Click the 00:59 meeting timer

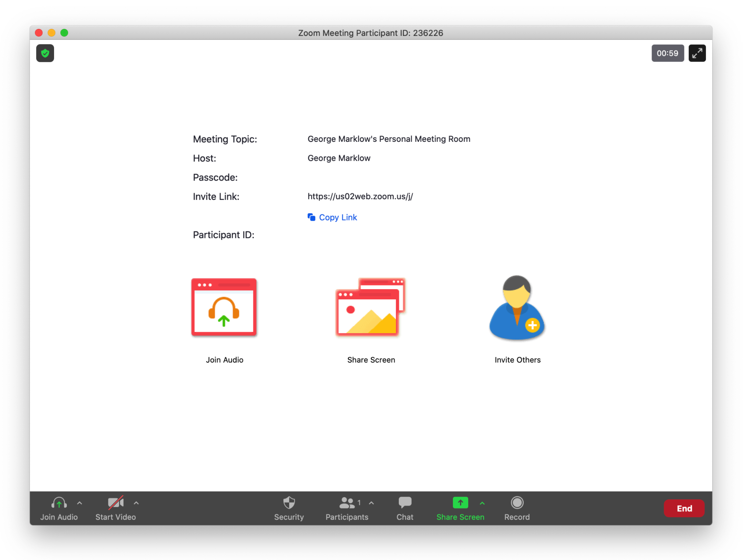tap(667, 53)
